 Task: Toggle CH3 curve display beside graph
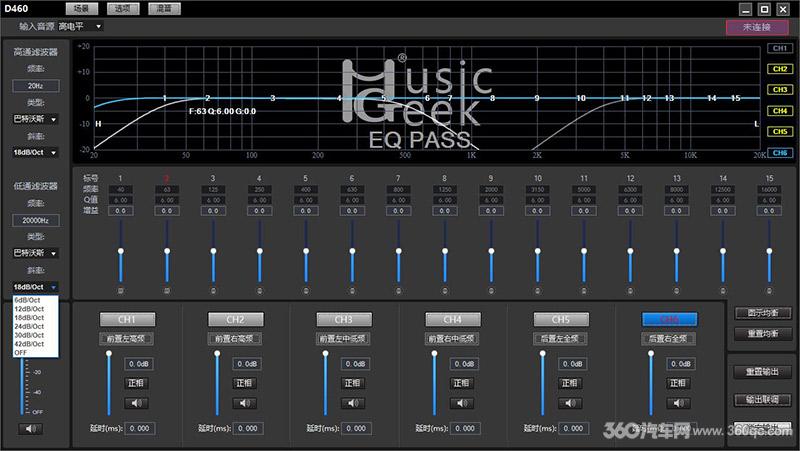(x=780, y=90)
